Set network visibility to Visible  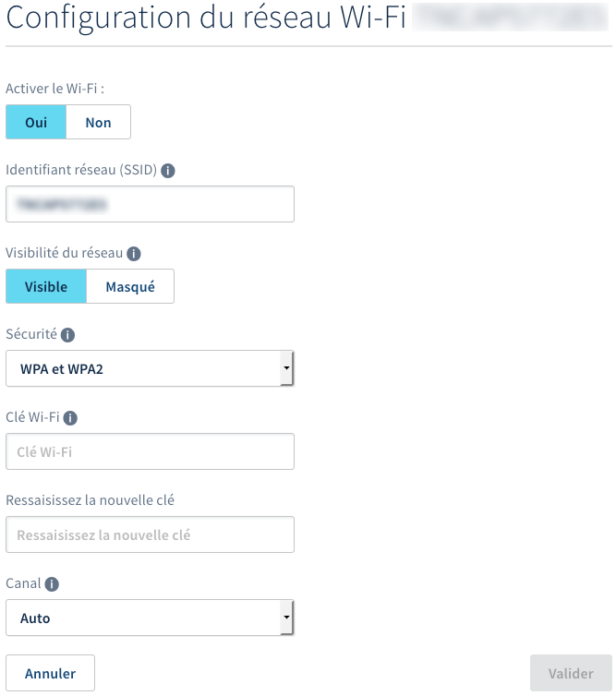46,286
